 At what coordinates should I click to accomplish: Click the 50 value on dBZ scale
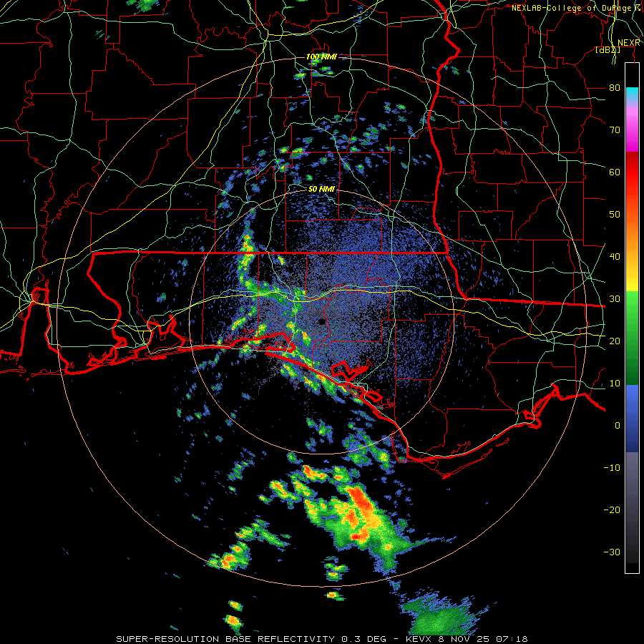click(615, 215)
